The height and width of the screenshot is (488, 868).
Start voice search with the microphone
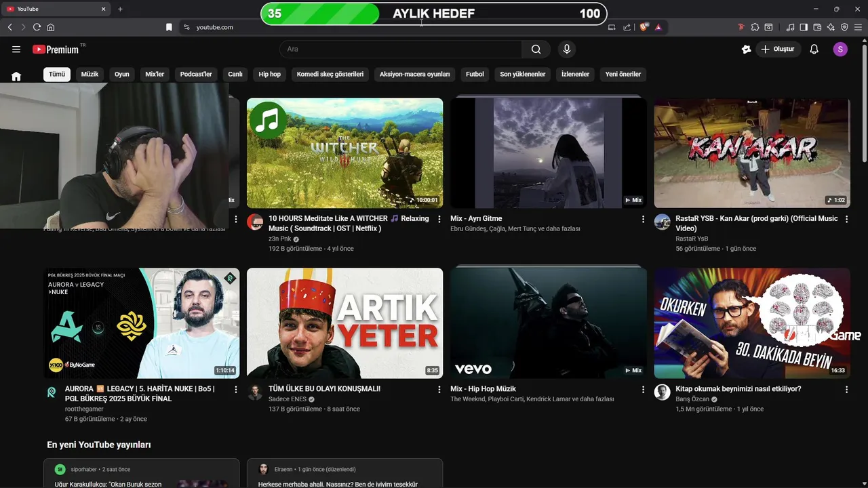pyautogui.click(x=567, y=49)
